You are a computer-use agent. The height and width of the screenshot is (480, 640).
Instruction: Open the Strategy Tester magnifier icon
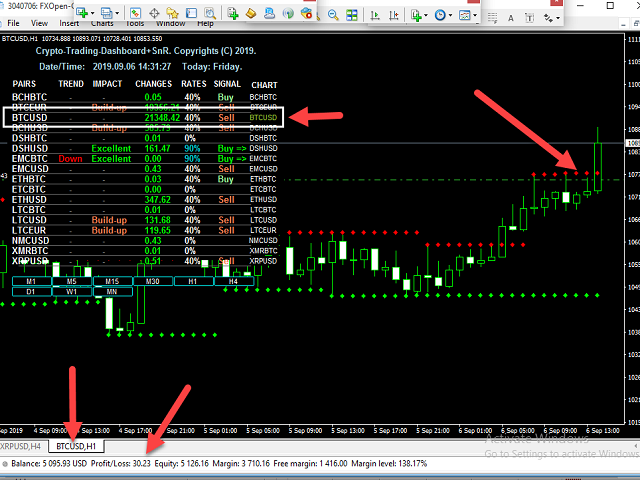point(210,13)
